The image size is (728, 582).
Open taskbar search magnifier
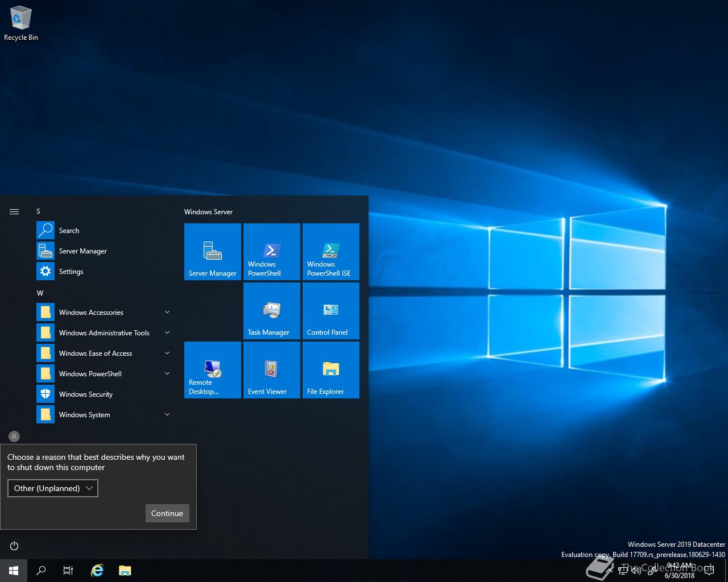point(41,571)
